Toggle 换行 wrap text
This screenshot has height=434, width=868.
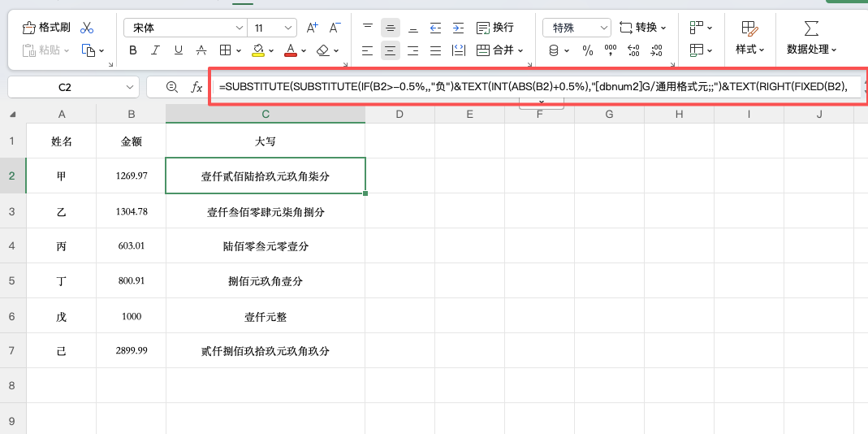point(494,28)
